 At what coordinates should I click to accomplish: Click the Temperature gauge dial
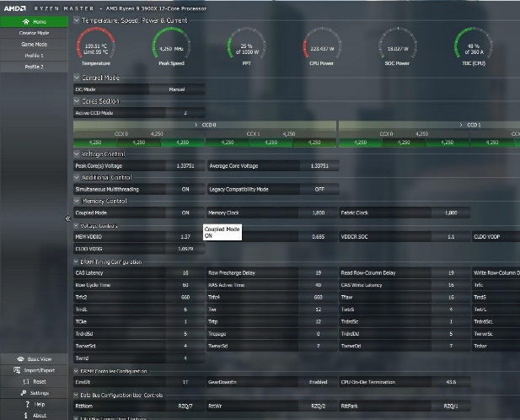(96, 46)
